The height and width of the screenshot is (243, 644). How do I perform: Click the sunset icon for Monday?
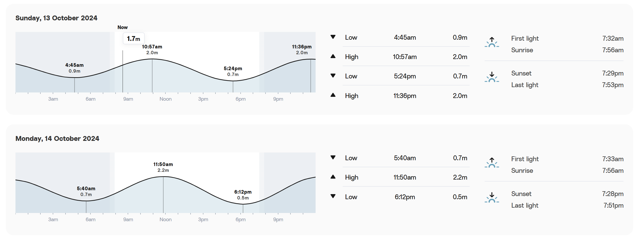(491, 197)
